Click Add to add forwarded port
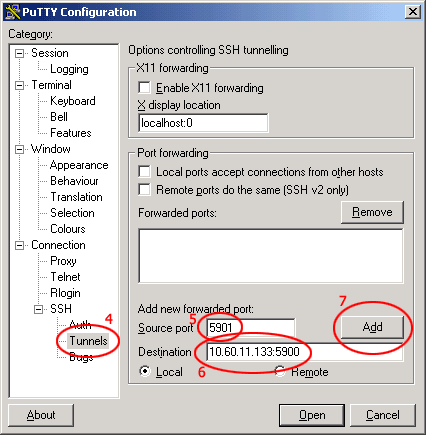 [372, 327]
